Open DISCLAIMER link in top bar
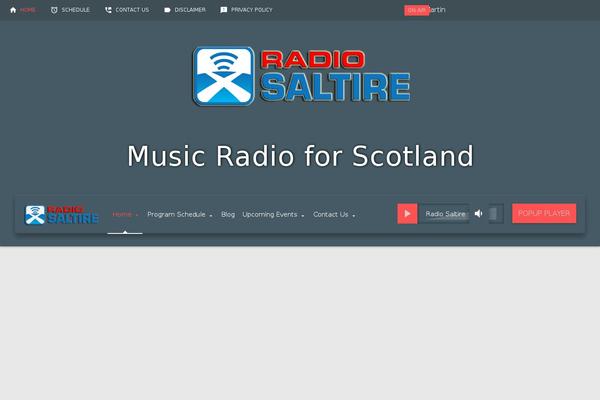This screenshot has width=600, height=400. (190, 10)
